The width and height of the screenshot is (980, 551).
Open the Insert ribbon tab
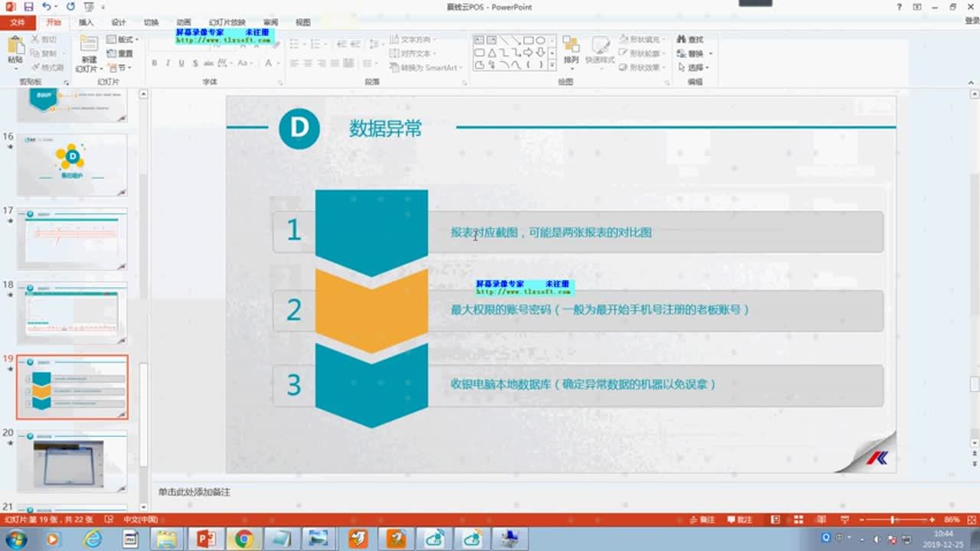coord(86,22)
